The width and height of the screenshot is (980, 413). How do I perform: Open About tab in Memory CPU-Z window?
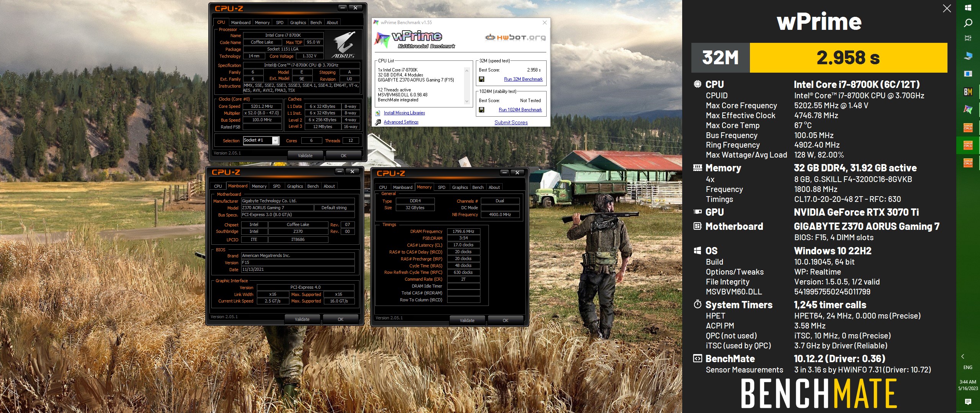click(x=494, y=187)
